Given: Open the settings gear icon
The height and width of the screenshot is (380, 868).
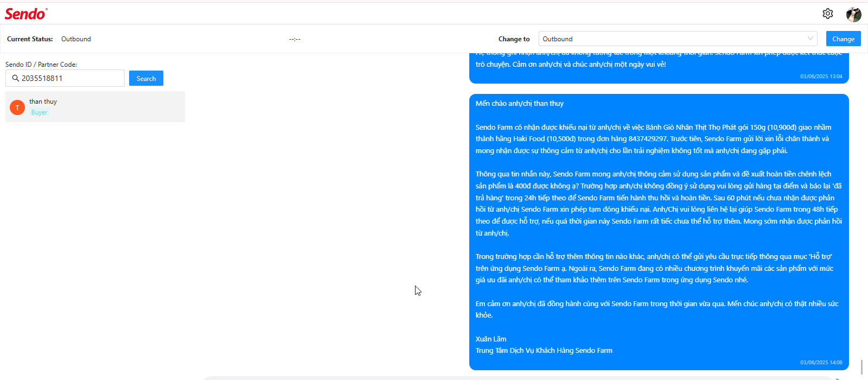Looking at the screenshot, I should (827, 14).
